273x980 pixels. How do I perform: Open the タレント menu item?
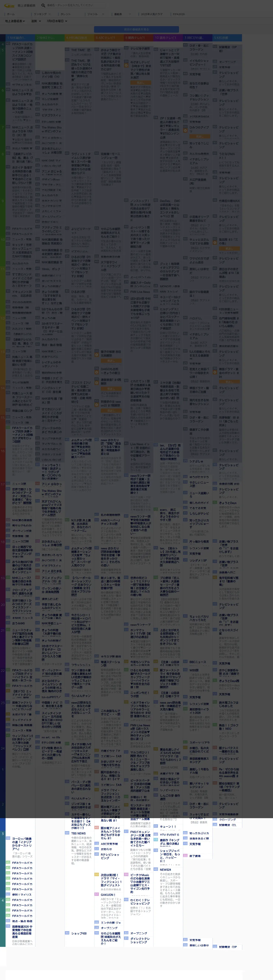65,14
